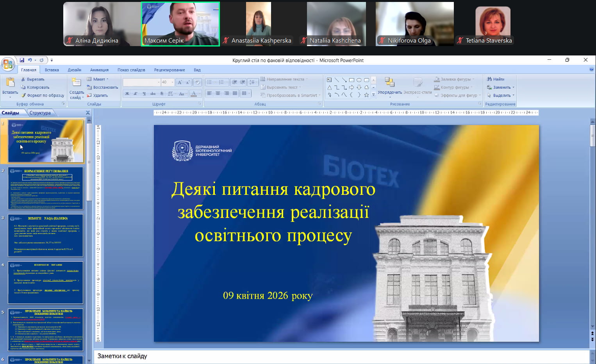Viewport: 596px width, 364px height.
Task: Expand the Упорядочить arrange dropdown
Action: [389, 93]
